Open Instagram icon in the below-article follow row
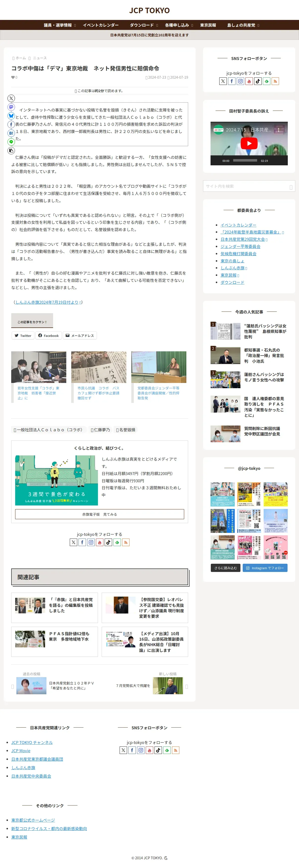Screen dimensions: 299x868 (x=91, y=542)
